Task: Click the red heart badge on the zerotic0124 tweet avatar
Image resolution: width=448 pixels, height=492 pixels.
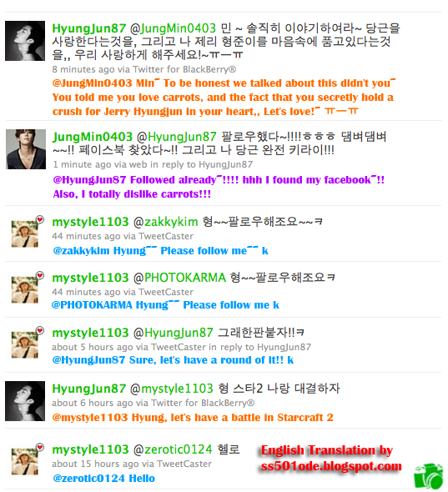Action: click(x=40, y=447)
